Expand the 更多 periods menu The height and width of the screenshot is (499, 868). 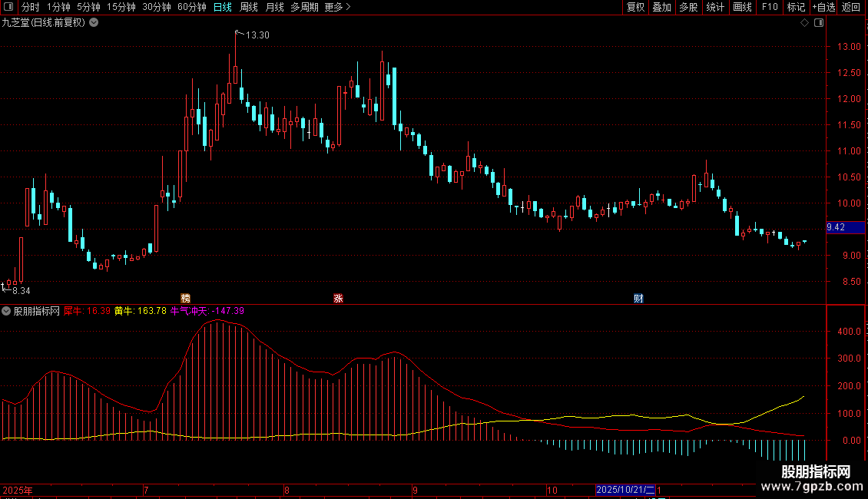pos(337,7)
